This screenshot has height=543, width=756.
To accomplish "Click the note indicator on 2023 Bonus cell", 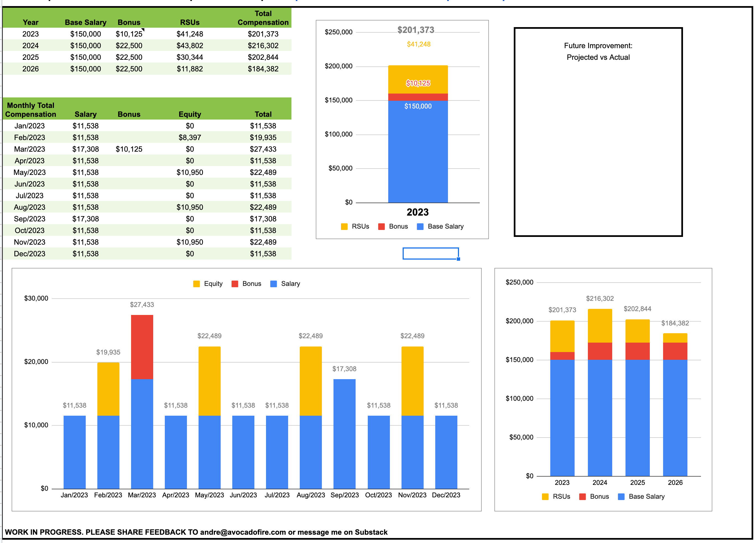I will tap(143, 30).
